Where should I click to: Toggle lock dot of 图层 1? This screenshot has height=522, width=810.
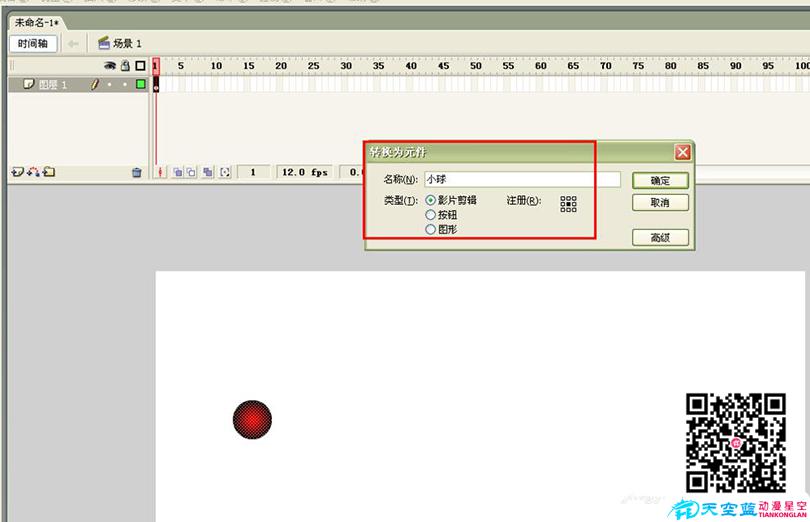tap(125, 84)
